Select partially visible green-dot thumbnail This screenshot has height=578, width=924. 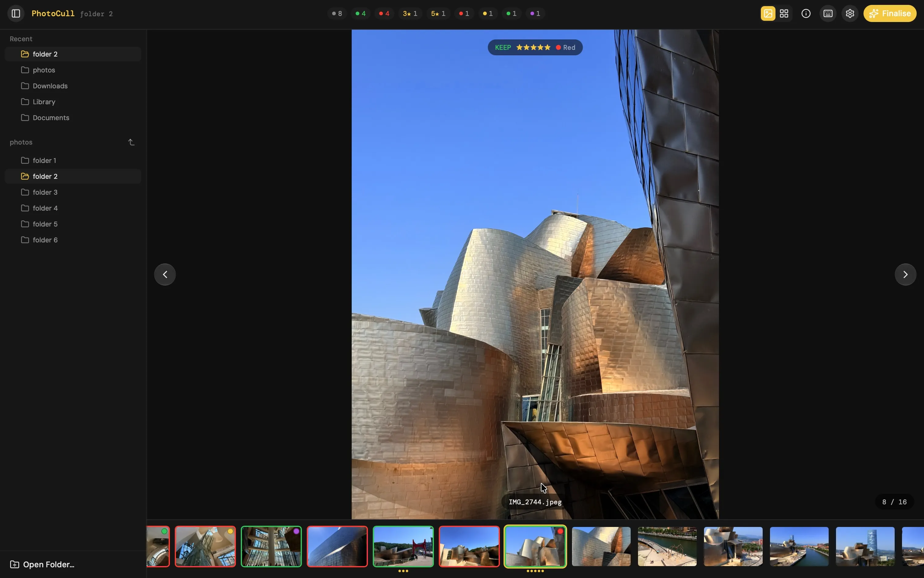point(158,546)
